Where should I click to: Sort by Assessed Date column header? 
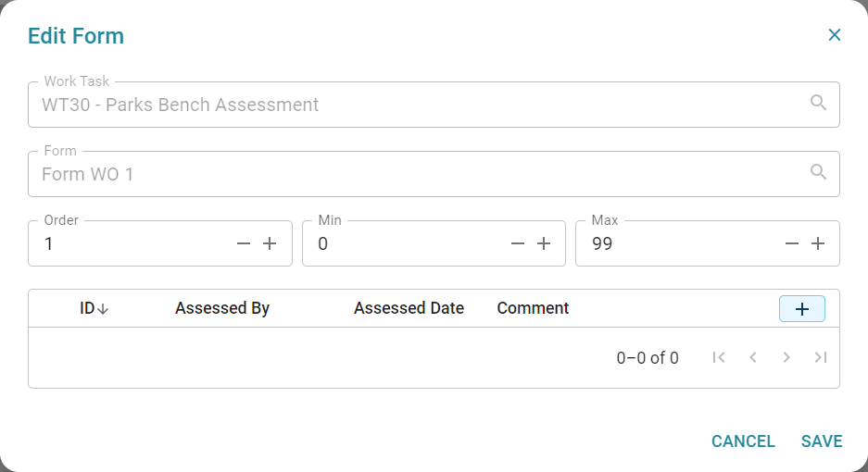[409, 308]
